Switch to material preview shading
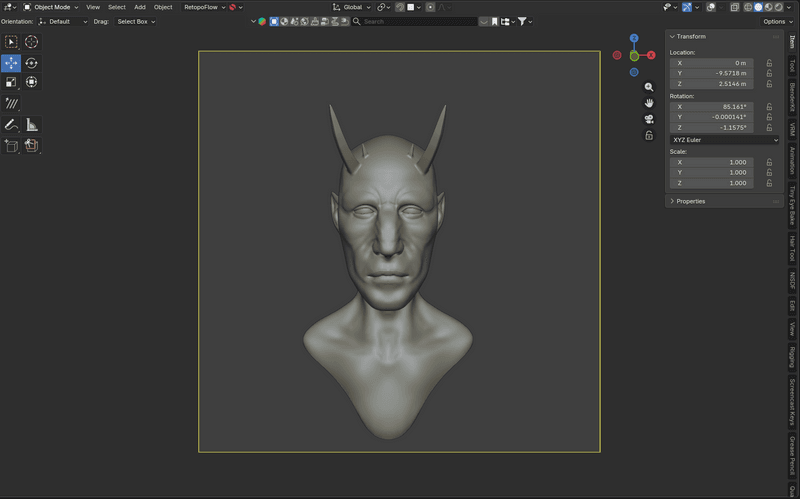The image size is (800, 499). 769,7
